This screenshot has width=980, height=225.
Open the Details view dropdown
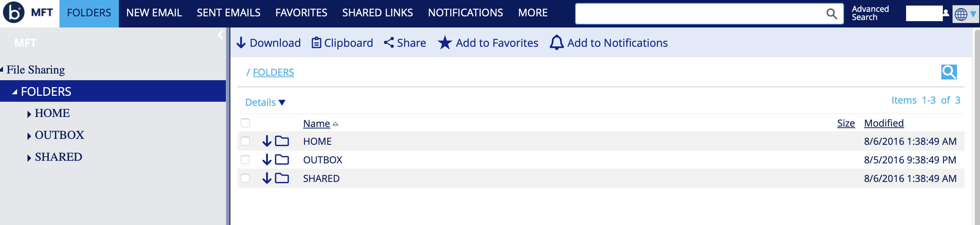(x=265, y=102)
